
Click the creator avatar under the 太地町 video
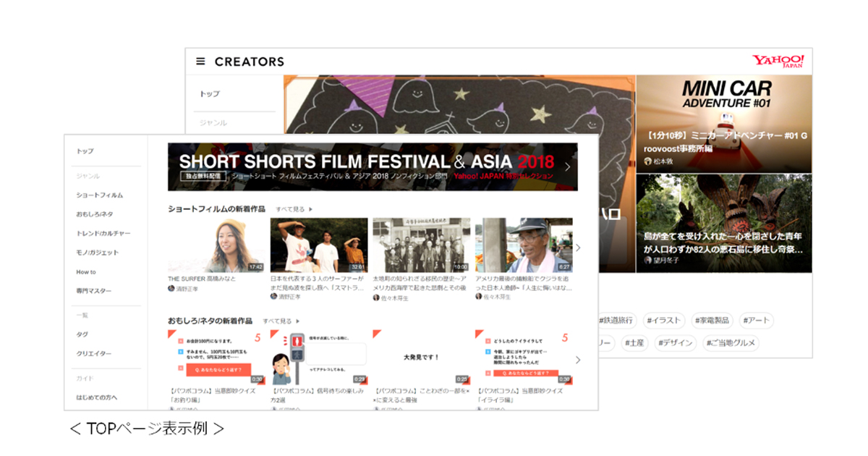tap(376, 297)
